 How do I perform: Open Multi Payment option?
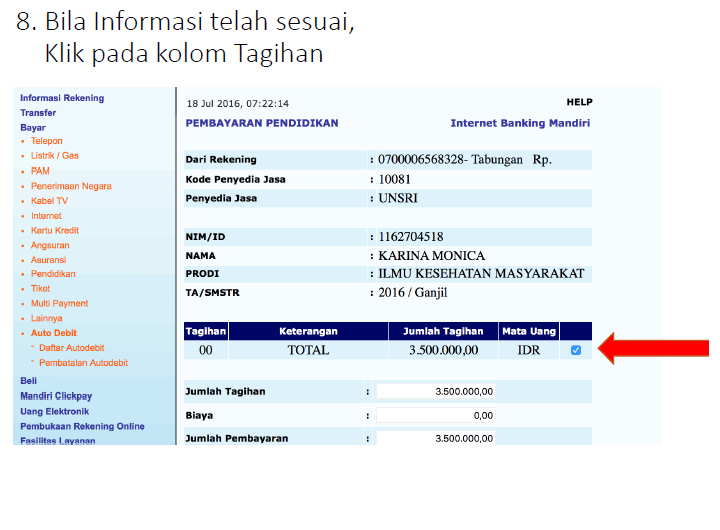coord(59,303)
